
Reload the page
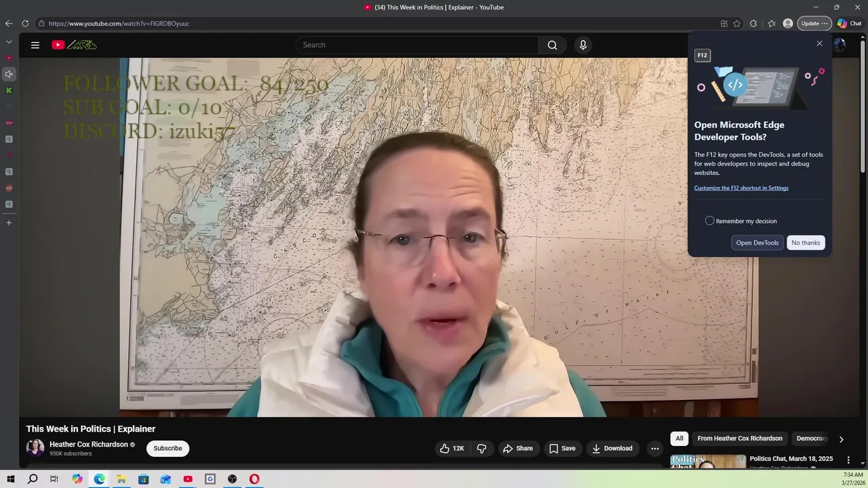click(x=25, y=23)
